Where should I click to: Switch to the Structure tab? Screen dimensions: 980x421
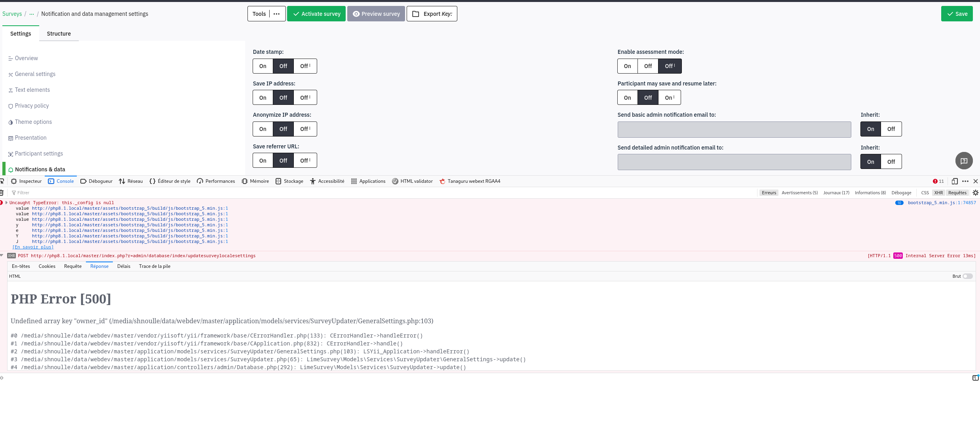click(x=59, y=34)
